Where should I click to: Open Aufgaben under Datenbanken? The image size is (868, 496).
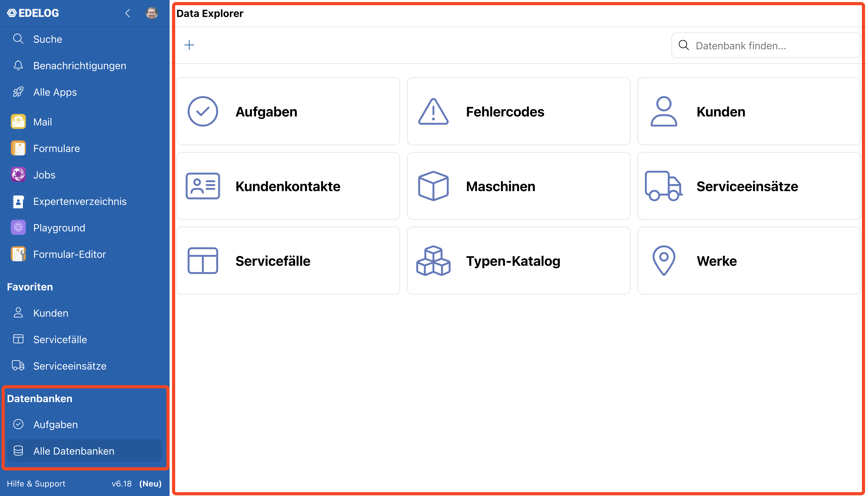coord(84,425)
